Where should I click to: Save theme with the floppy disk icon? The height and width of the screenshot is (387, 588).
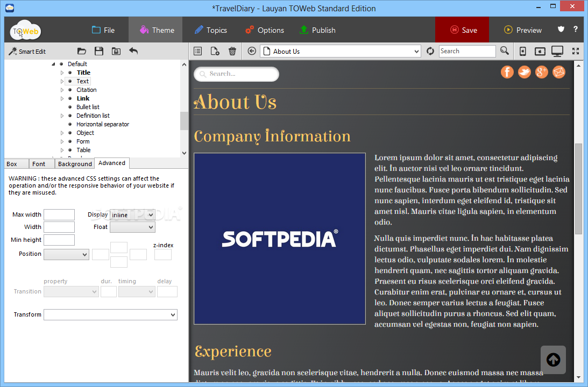99,51
